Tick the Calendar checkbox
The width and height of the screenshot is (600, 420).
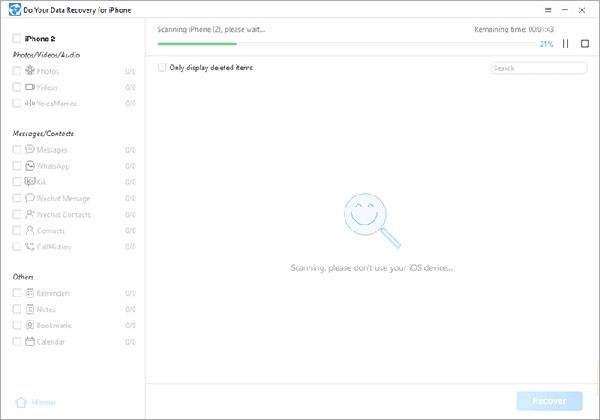[16, 341]
